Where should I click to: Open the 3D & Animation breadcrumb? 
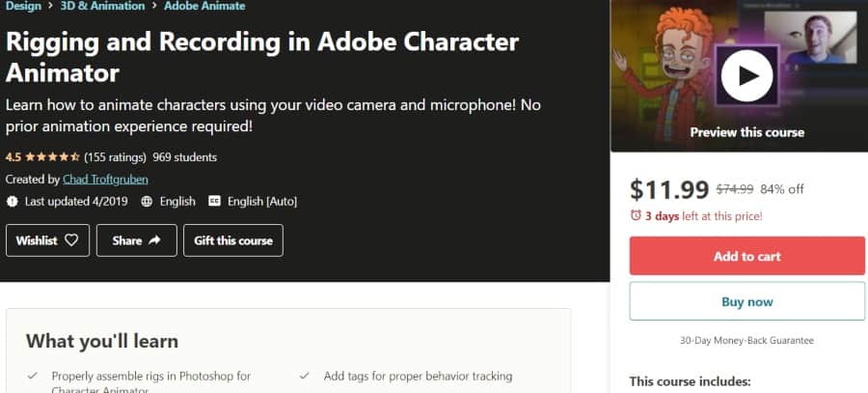(x=102, y=6)
